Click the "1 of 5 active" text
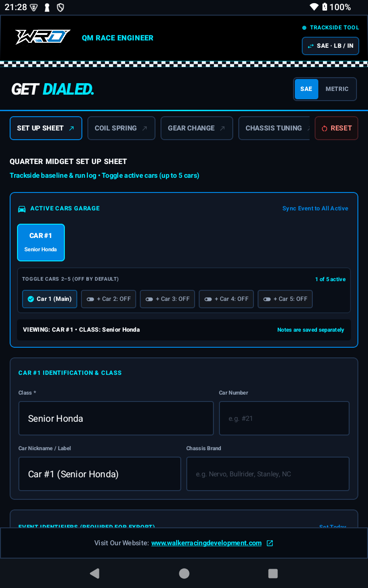The image size is (368, 588). coord(330,279)
